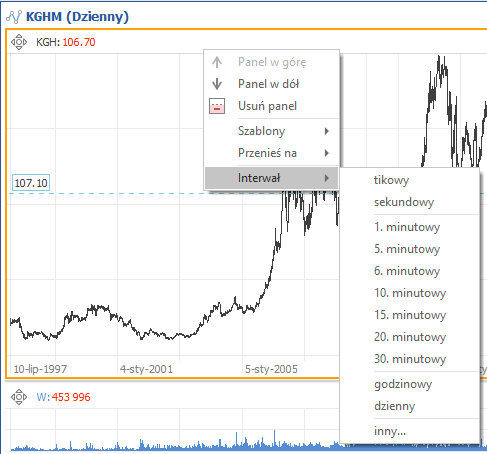
Task: Click the 107.10 price level label
Action: click(31, 183)
